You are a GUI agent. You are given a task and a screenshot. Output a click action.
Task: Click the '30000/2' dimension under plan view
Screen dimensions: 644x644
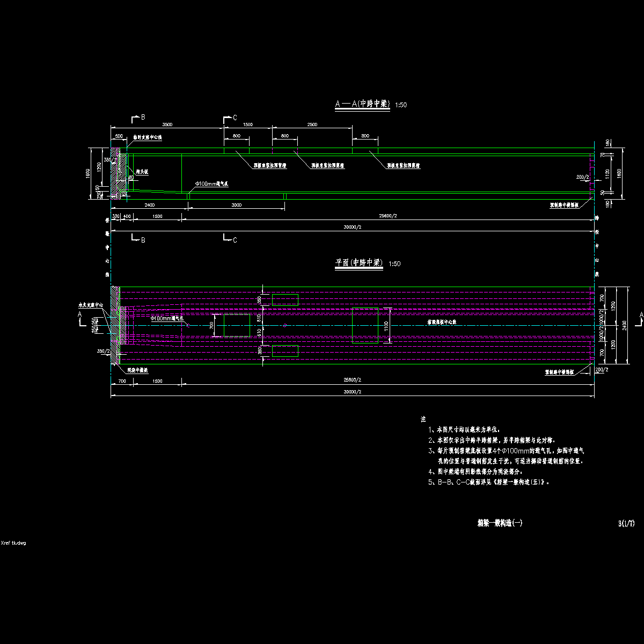[352, 392]
